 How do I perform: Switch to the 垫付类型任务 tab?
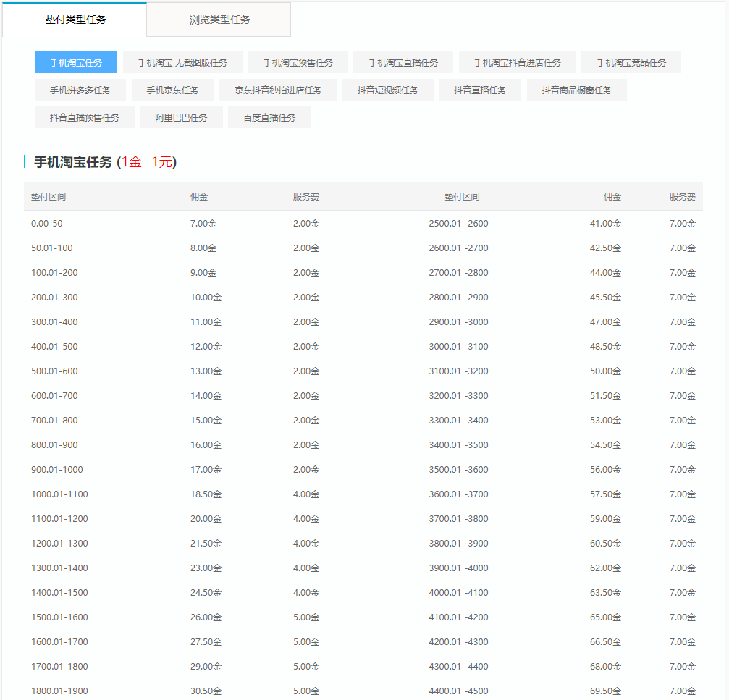[75, 20]
